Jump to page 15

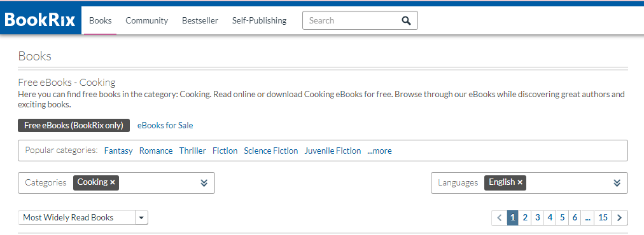tap(603, 218)
